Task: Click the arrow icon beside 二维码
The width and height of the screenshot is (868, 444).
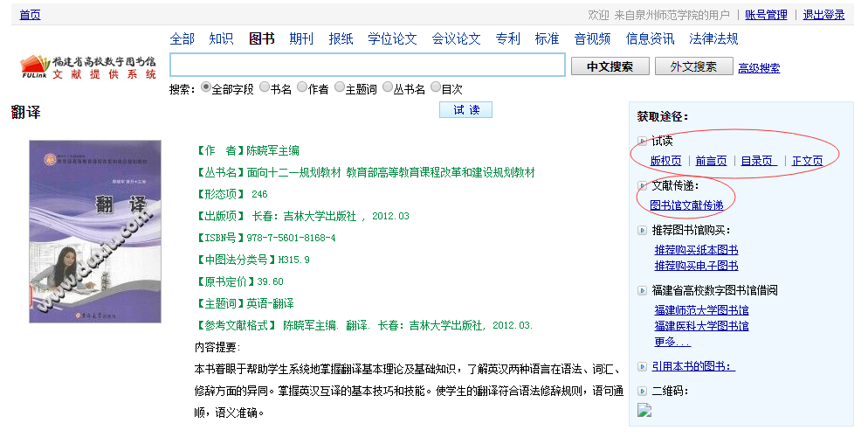Action: 643,391
